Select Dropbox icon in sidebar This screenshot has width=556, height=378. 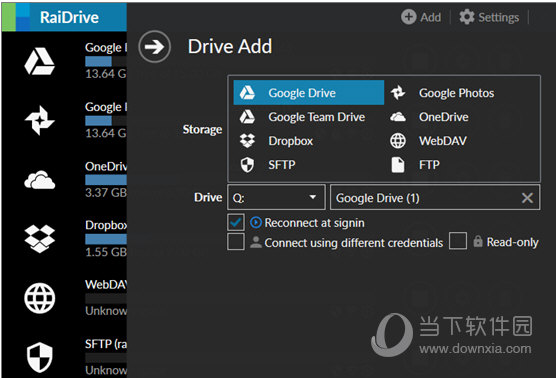coord(39,239)
